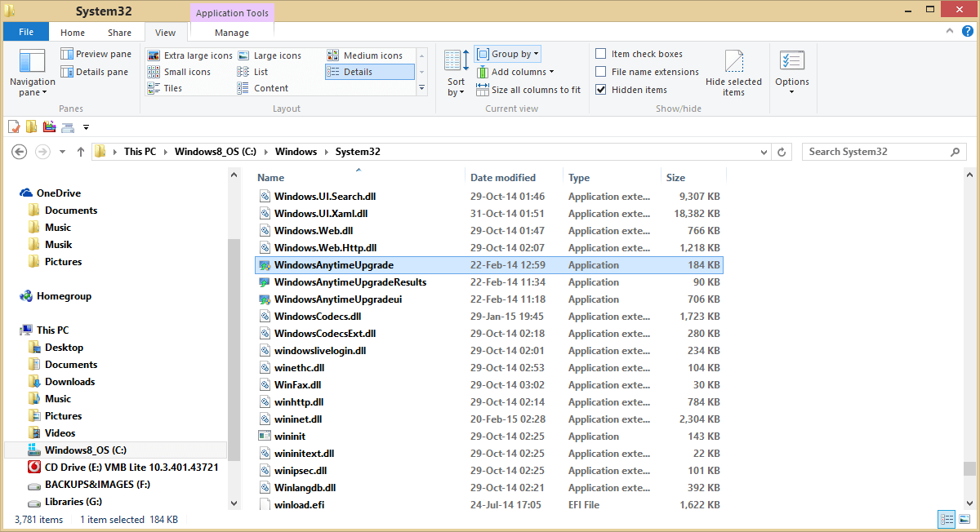This screenshot has width=980, height=532.
Task: Click the Application Tools contextual tab
Action: 232,13
